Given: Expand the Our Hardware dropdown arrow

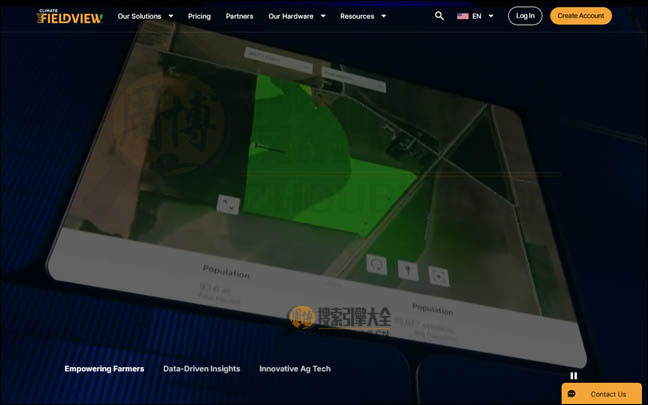Looking at the screenshot, I should [323, 16].
